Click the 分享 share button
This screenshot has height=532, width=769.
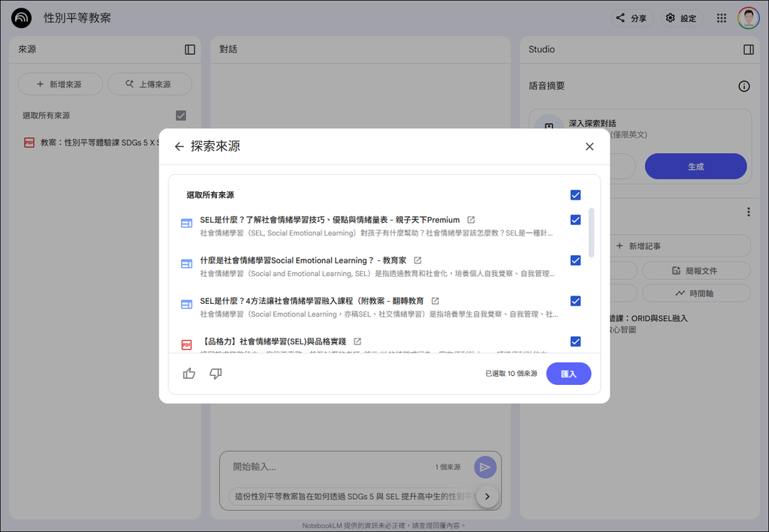coord(632,18)
